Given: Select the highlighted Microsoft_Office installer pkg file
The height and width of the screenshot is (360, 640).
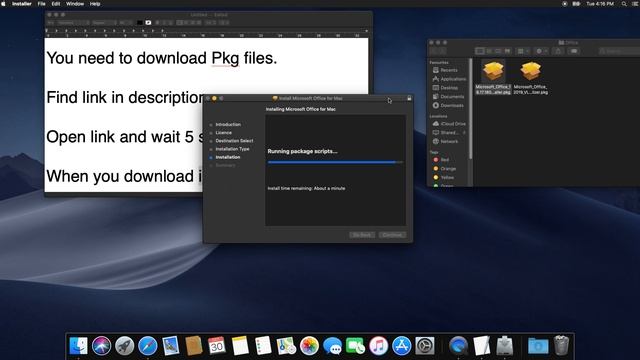Looking at the screenshot, I should point(493,78).
